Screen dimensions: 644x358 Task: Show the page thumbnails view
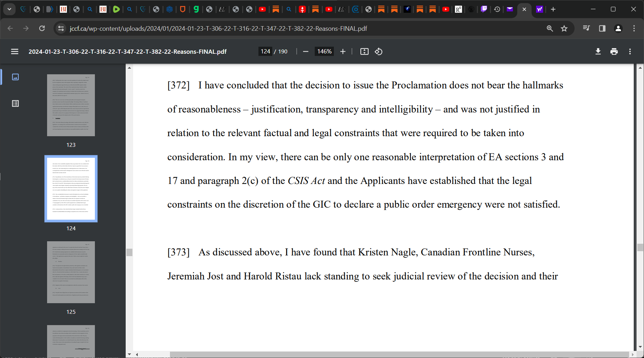coord(15,77)
